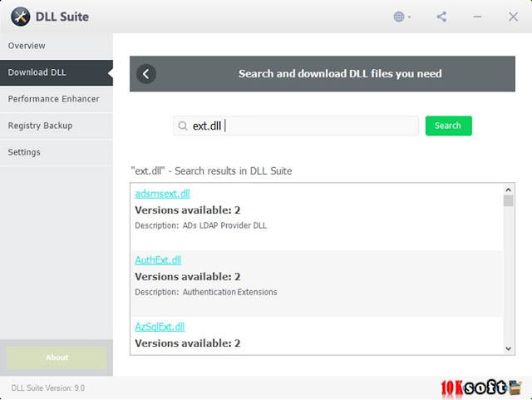Go to Performance Enhancer
Image resolution: width=532 pixels, height=400 pixels.
(x=57, y=99)
